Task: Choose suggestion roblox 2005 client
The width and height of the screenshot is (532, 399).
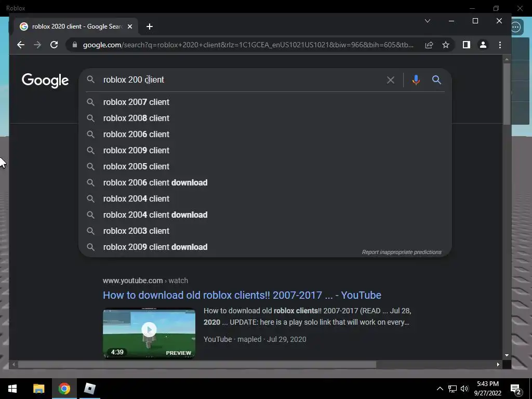Action: pyautogui.click(x=264, y=167)
